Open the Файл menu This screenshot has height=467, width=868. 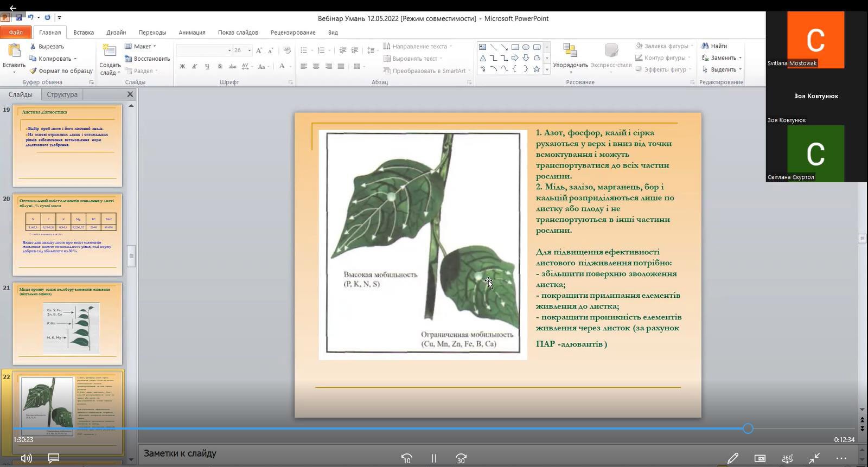pyautogui.click(x=16, y=33)
